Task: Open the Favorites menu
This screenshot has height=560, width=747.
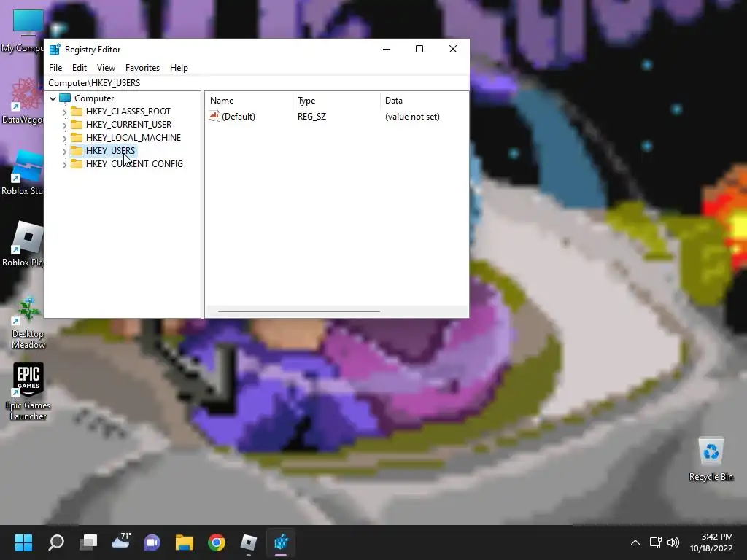Action: click(142, 68)
